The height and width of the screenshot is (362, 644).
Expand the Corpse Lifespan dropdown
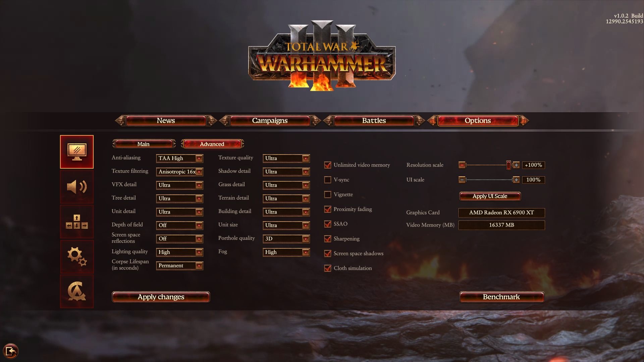(x=180, y=265)
